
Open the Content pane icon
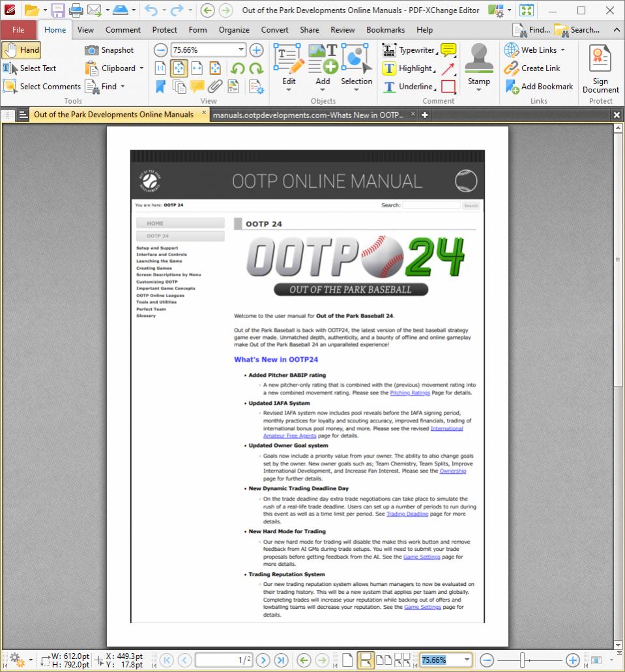click(x=233, y=87)
